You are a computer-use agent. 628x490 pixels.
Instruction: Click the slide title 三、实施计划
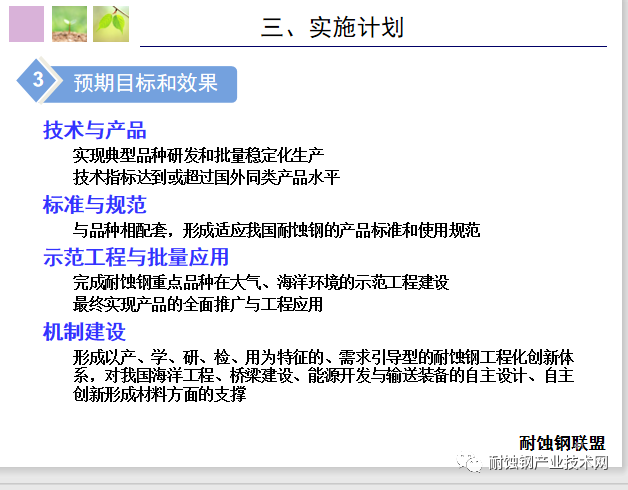pyautogui.click(x=332, y=27)
